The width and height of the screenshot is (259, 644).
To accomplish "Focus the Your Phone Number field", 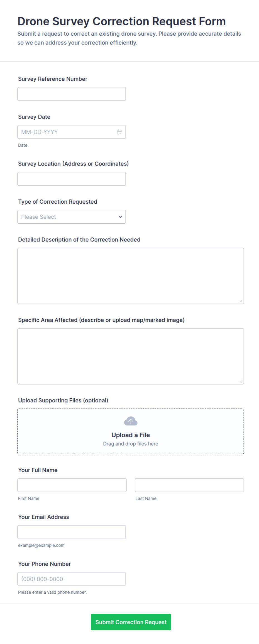I will tap(72, 579).
